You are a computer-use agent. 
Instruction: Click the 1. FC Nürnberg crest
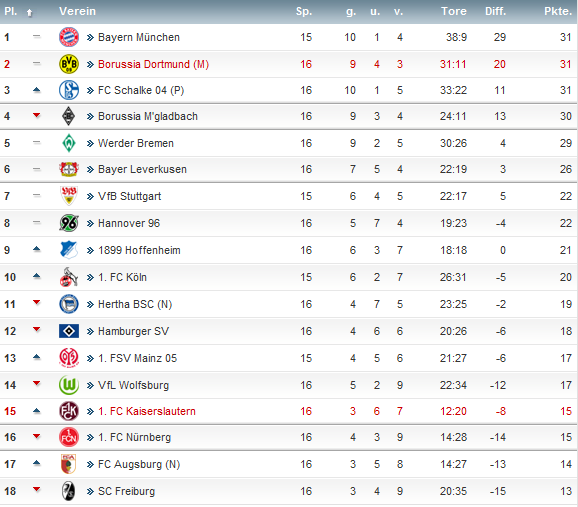(69, 437)
